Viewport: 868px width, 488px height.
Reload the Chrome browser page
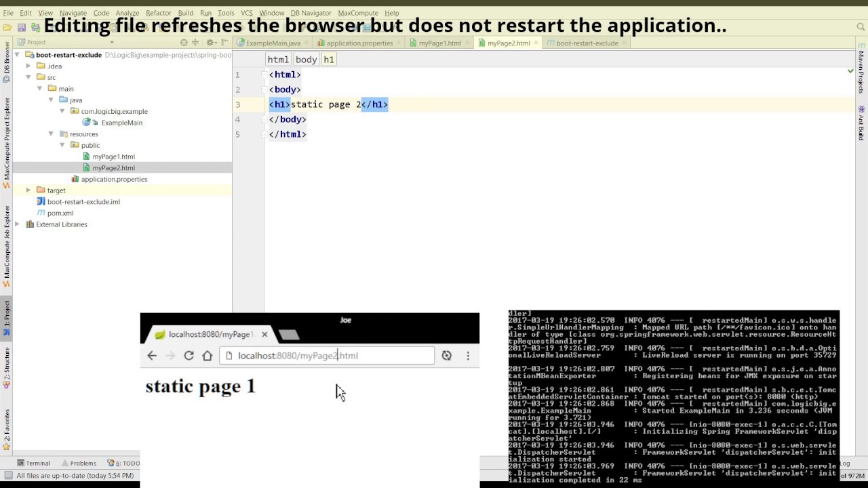[x=189, y=356]
